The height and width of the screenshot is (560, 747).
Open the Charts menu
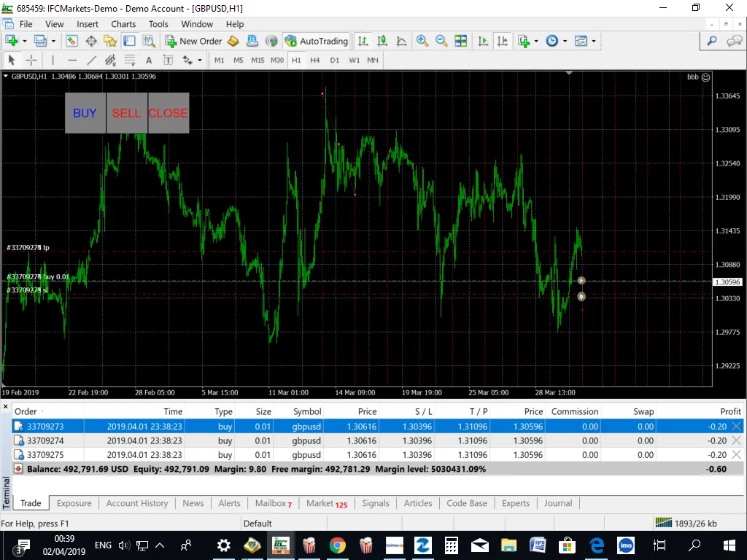tap(123, 24)
